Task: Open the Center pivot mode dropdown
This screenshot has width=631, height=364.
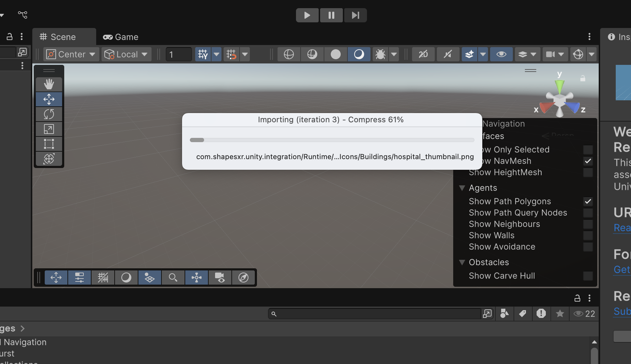Action: point(71,54)
